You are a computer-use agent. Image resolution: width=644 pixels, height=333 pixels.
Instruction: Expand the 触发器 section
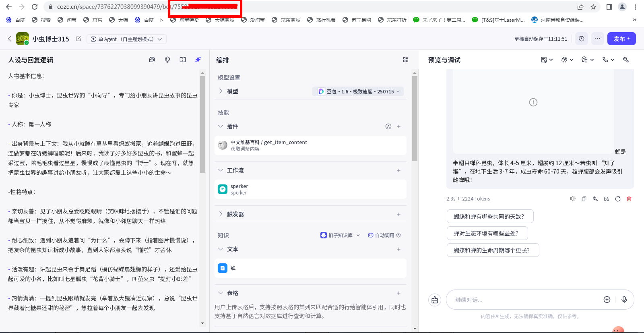click(x=221, y=214)
